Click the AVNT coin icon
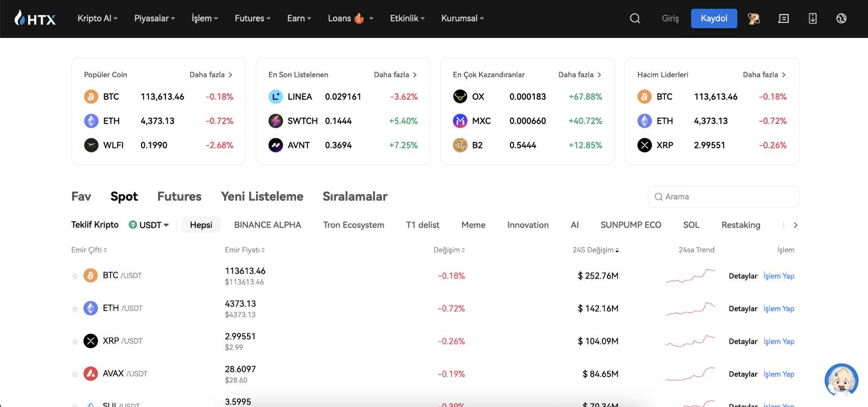The image size is (868, 407). 276,145
